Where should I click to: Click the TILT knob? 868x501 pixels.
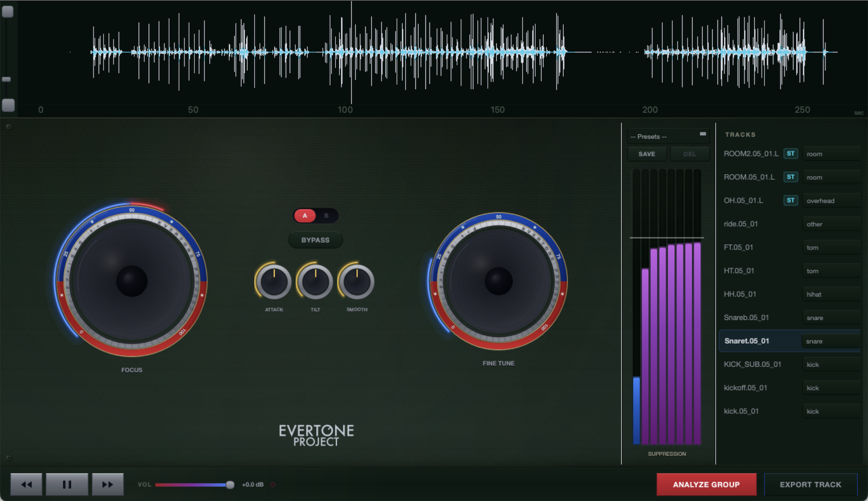[x=316, y=282]
